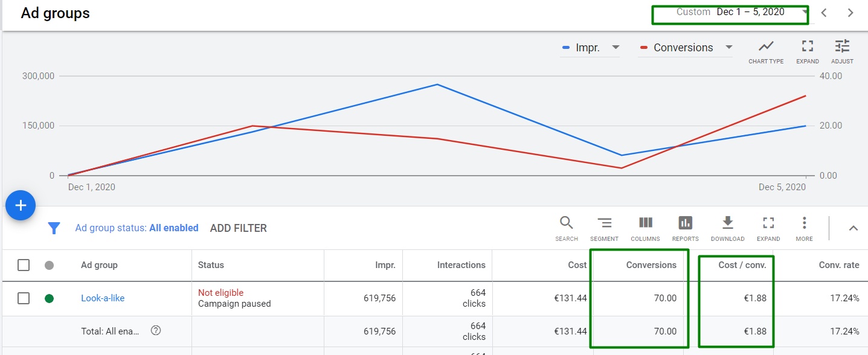Click ADD FILTER
The width and height of the screenshot is (868, 355).
(238, 228)
